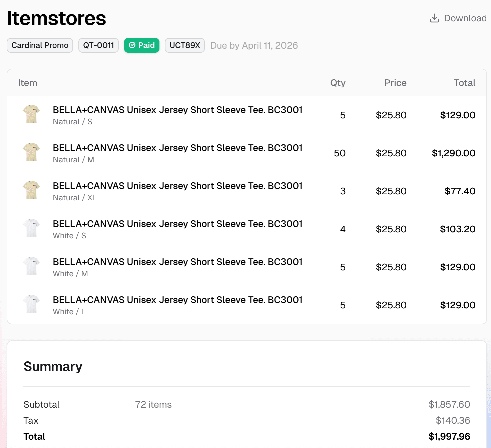This screenshot has width=491, height=448.
Task: Click the Due by April 11, 2026 text
Action: (x=254, y=45)
